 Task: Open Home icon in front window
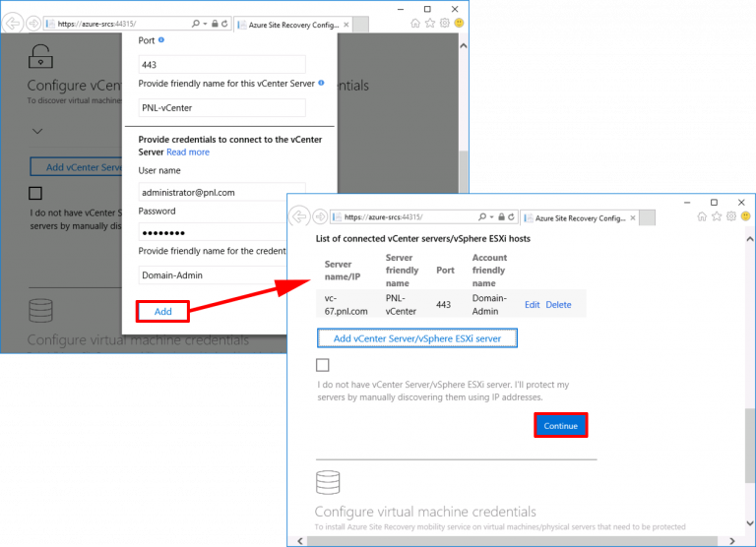tap(702, 216)
